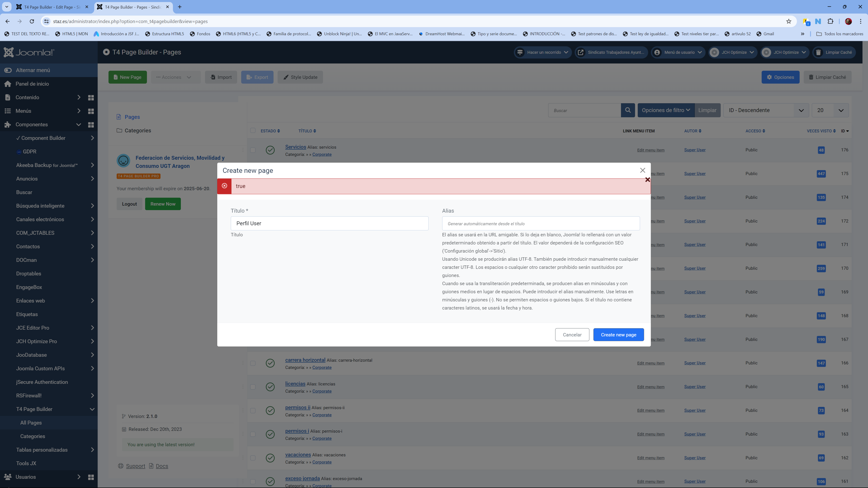Collapse the T4 Page Builder submenu
Screen dimensions: 868x488
point(92,409)
